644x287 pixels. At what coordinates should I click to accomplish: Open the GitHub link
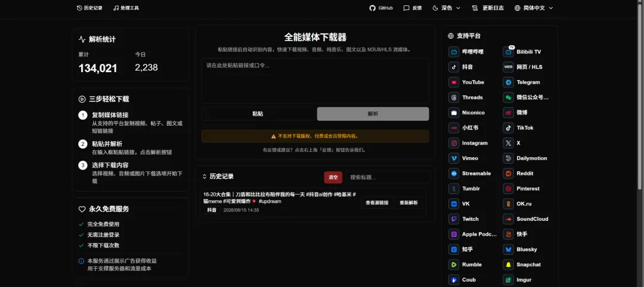(381, 8)
